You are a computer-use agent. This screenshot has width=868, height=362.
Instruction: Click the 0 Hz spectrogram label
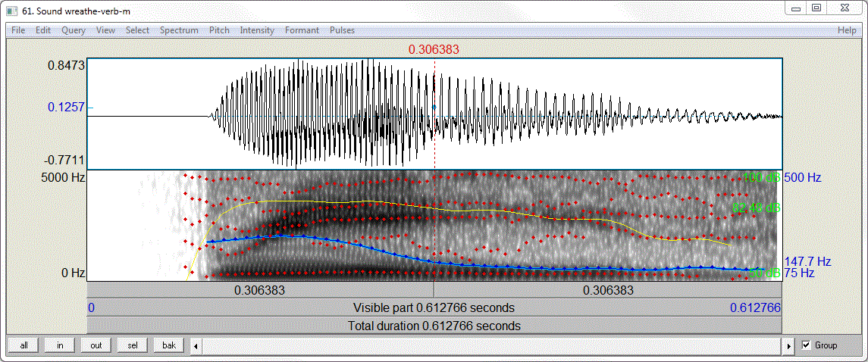[71, 273]
